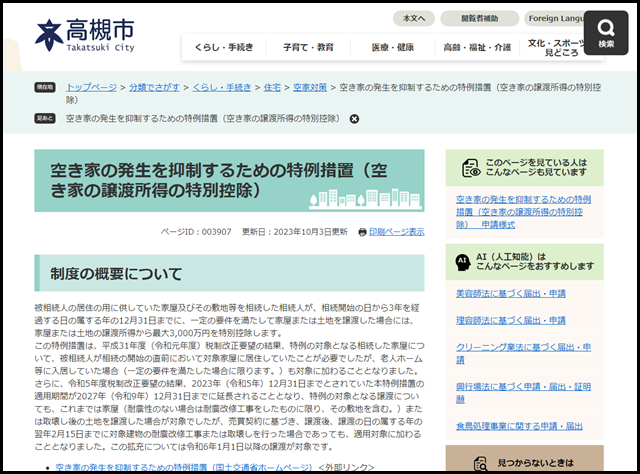Open the 閲覧者補助 accessibility options
The image size is (640, 474).
click(479, 18)
